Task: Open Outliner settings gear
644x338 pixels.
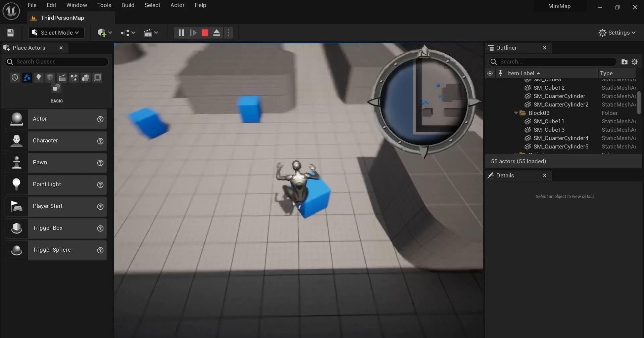Action: pos(635,61)
